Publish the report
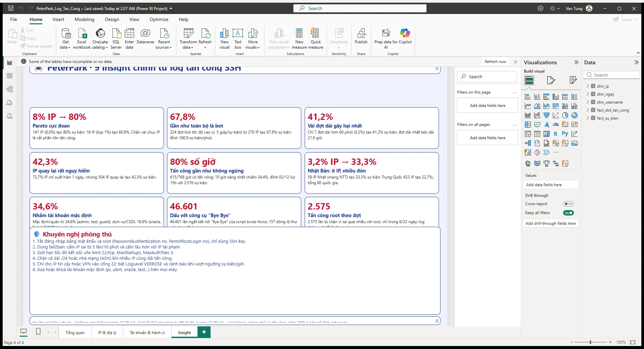This screenshot has width=644, height=349. (361, 36)
